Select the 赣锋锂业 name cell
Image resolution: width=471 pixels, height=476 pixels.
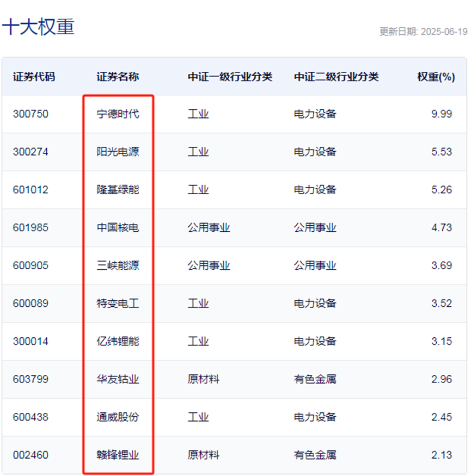[118, 455]
